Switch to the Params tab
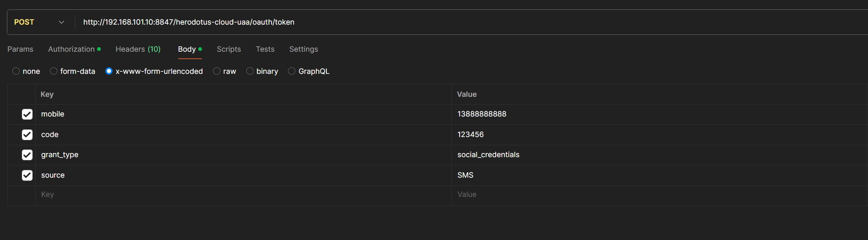 [x=20, y=49]
